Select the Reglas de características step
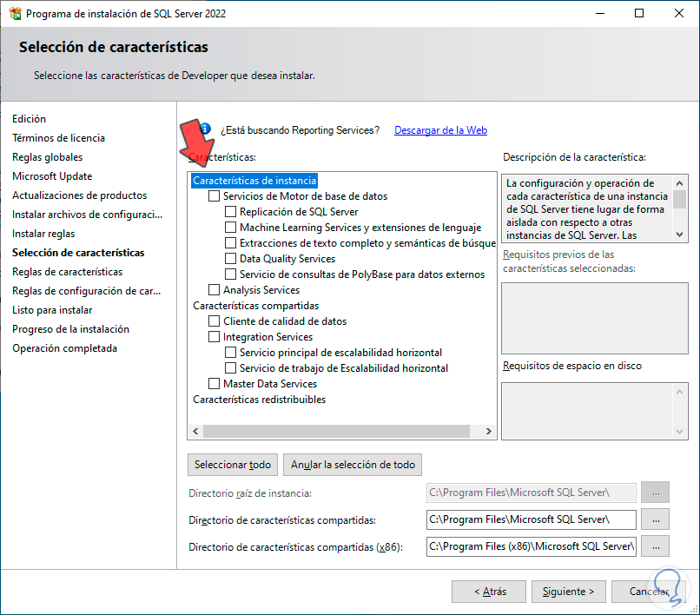 (68, 272)
